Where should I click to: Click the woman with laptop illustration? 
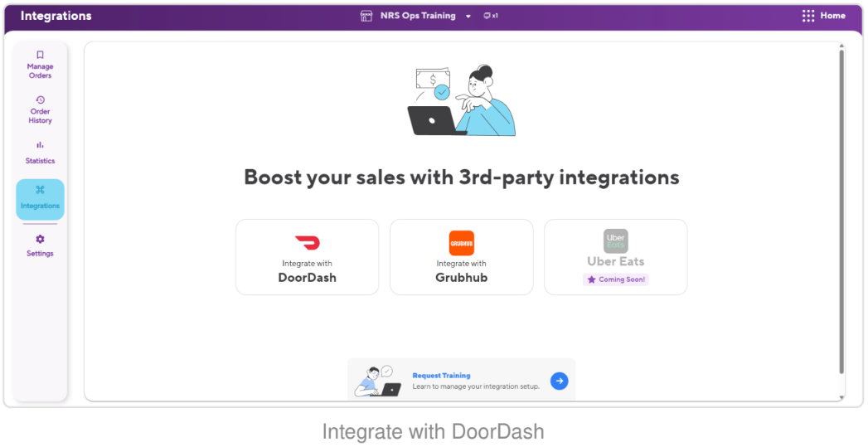[x=462, y=100]
